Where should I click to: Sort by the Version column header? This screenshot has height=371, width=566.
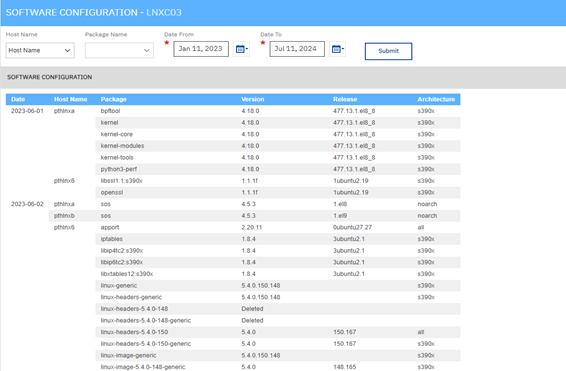tap(253, 99)
